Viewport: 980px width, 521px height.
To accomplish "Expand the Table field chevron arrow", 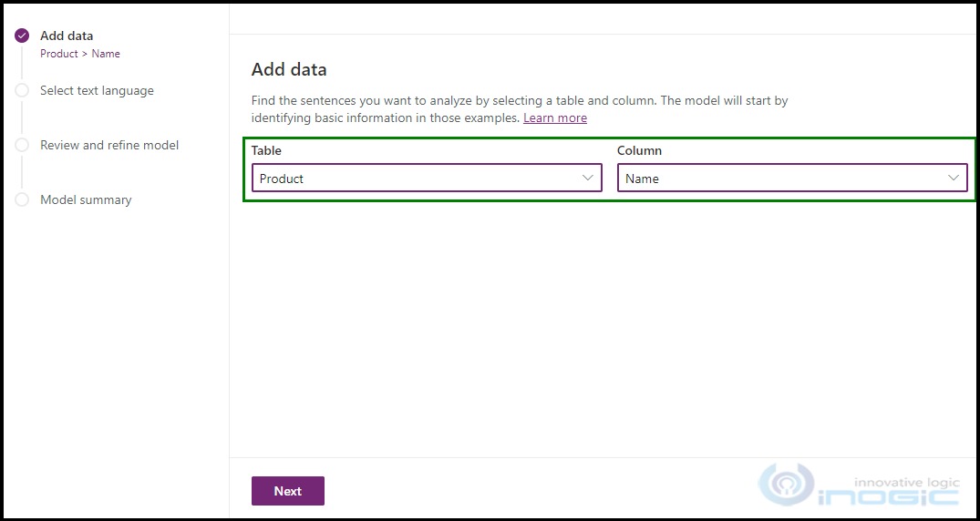I will click(588, 178).
